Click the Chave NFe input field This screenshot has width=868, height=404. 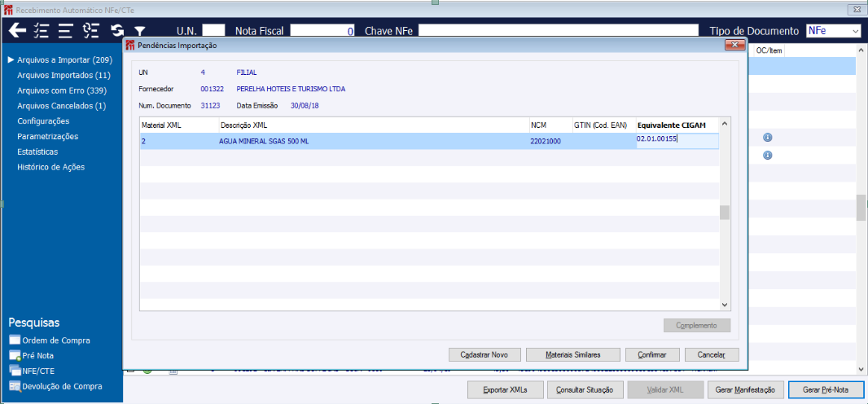coord(560,31)
